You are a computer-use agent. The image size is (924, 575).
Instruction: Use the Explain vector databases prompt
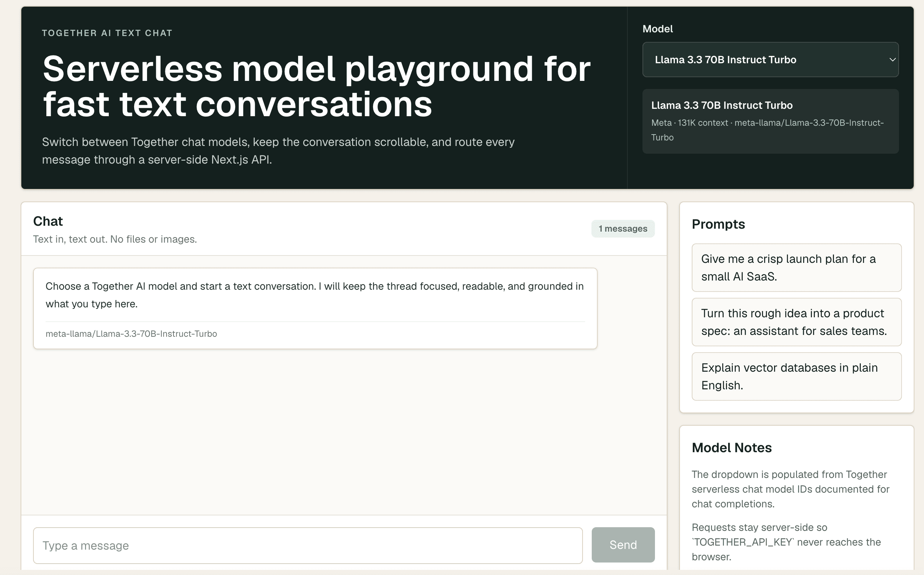796,376
